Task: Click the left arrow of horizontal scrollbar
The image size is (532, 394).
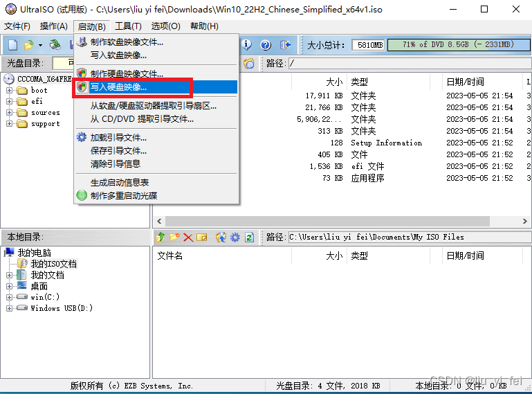Action: pyautogui.click(x=160, y=221)
